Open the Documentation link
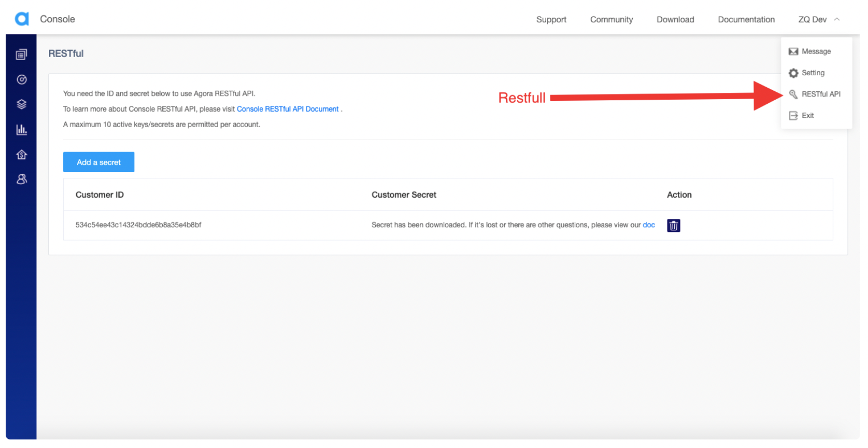The height and width of the screenshot is (448, 868). click(746, 19)
